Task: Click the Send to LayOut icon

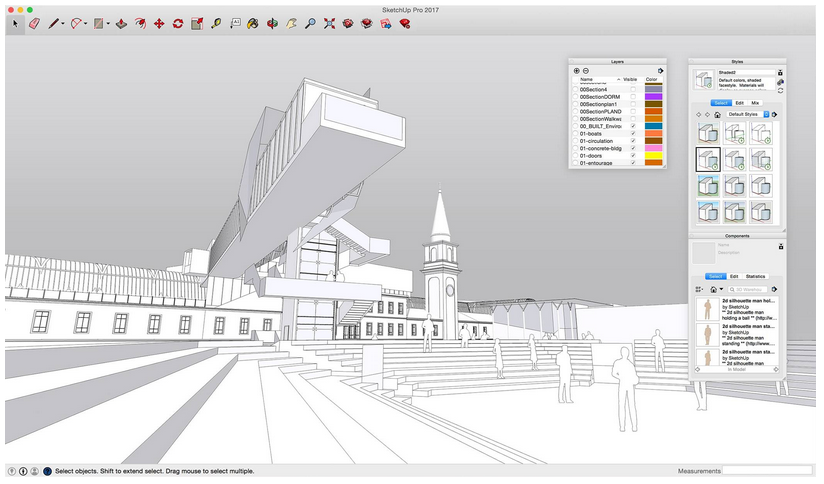Action: (386, 24)
